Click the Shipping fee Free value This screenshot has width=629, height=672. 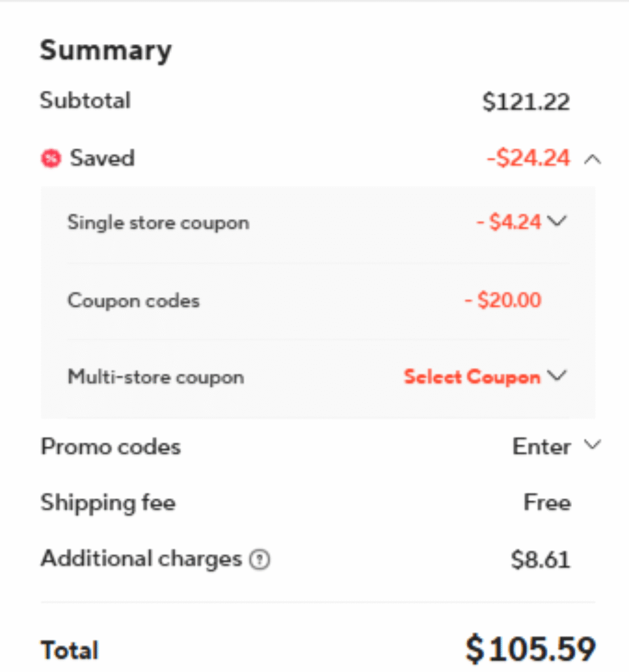coord(547,502)
